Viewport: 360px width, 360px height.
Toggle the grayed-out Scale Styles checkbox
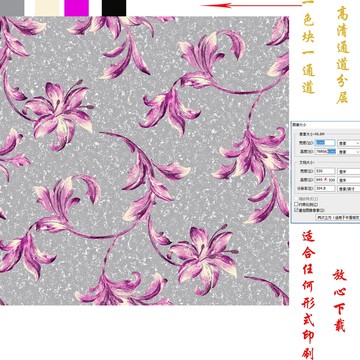(x=296, y=199)
